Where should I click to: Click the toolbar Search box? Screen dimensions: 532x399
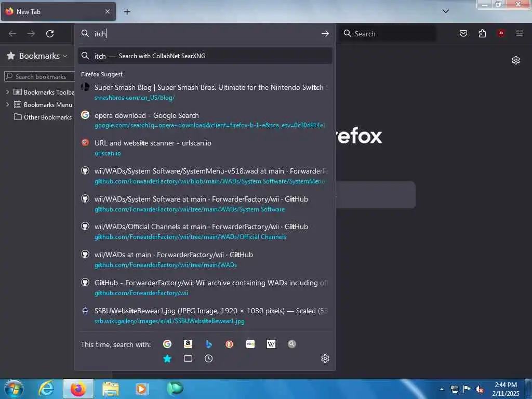389,34
